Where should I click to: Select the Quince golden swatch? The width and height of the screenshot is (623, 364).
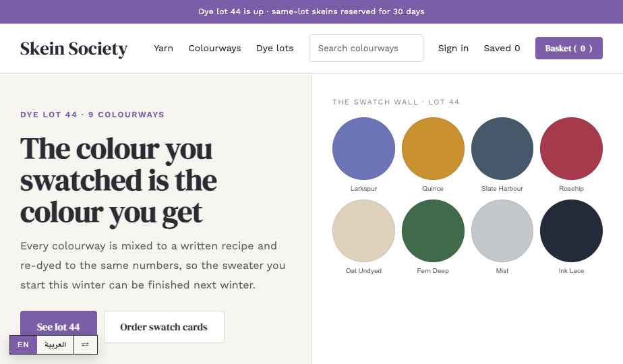433,148
